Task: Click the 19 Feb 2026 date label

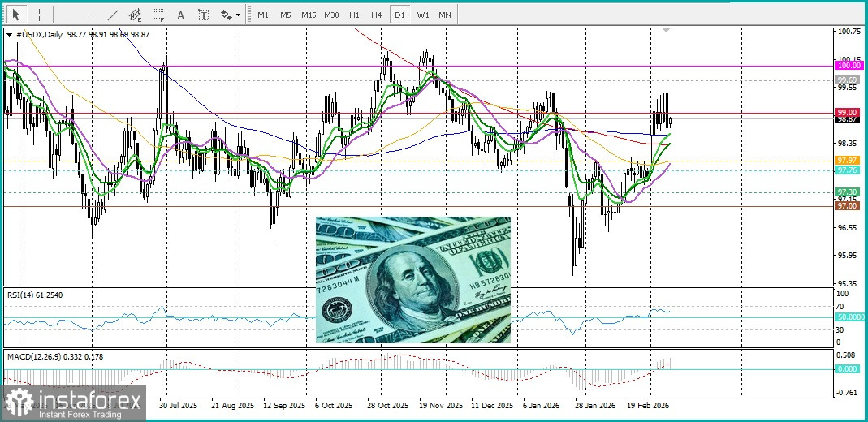Action: (648, 406)
